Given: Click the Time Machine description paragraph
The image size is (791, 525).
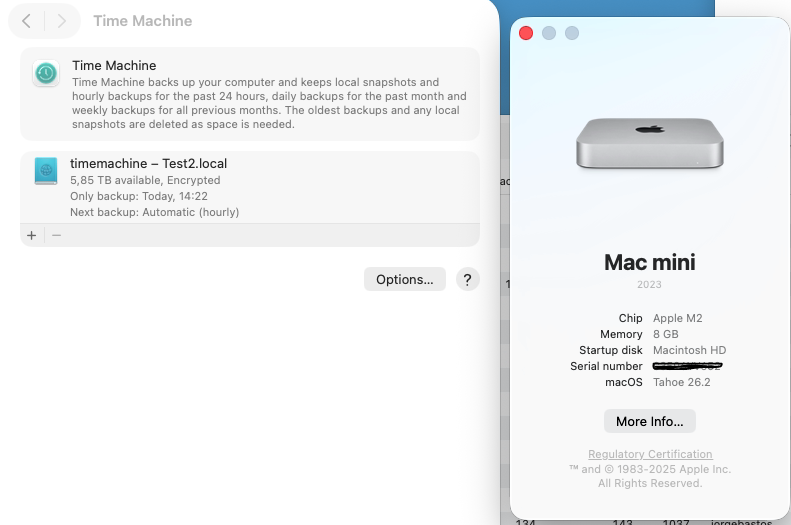Looking at the screenshot, I should tap(269, 103).
